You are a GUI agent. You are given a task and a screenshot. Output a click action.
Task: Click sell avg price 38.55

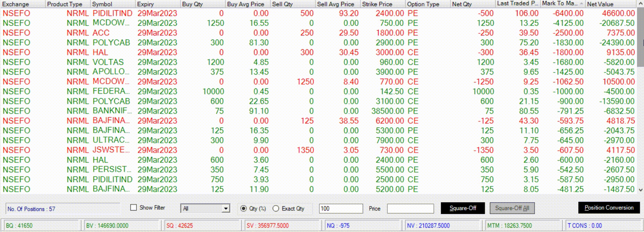click(349, 121)
